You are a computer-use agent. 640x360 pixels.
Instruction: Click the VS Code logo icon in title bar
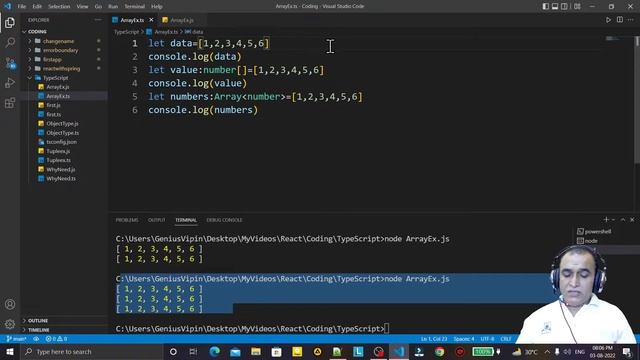(8, 6)
